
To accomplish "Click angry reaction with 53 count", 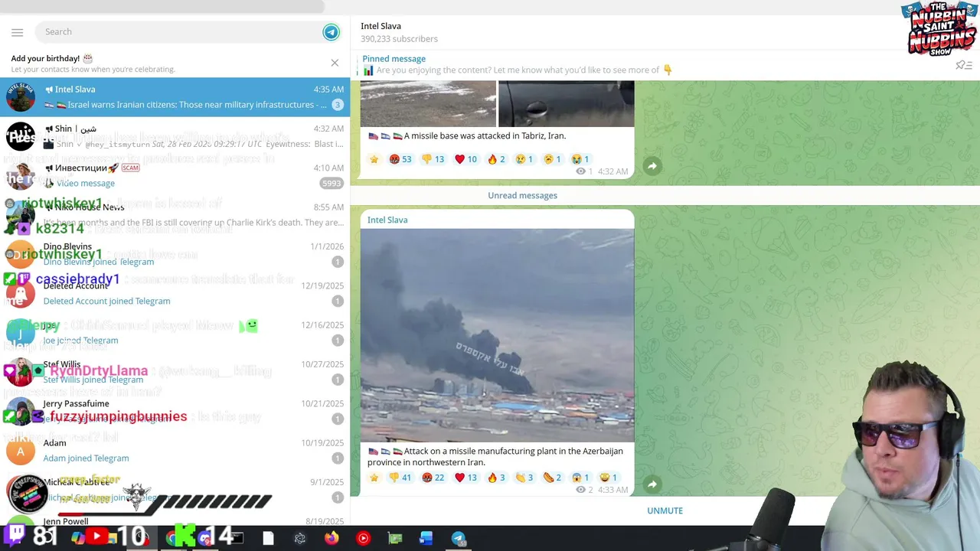I will [400, 159].
